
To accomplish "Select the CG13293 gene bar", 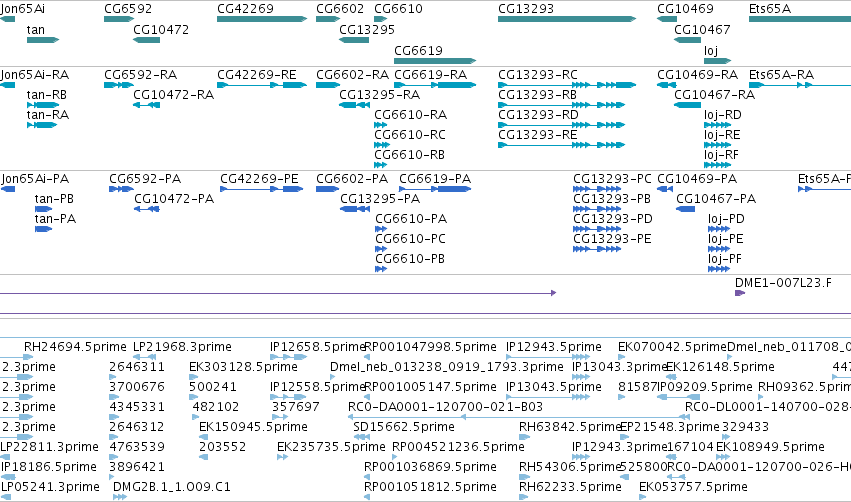I will pos(567,19).
